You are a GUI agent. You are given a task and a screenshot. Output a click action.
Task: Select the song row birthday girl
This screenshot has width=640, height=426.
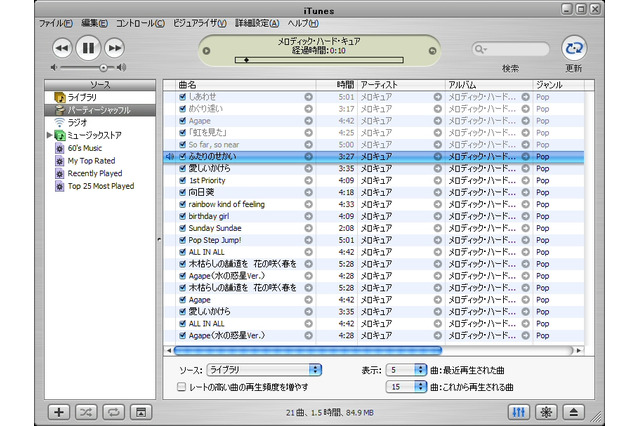pyautogui.click(x=373, y=216)
